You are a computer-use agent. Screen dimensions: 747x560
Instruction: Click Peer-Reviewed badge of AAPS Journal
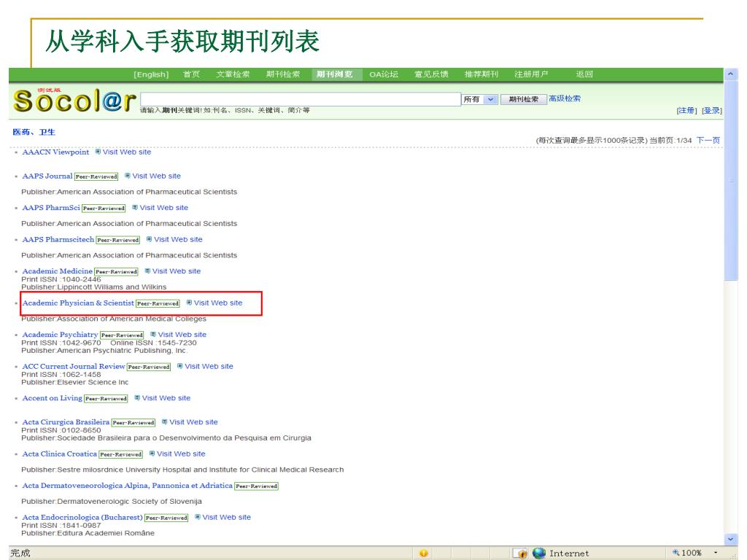point(96,176)
